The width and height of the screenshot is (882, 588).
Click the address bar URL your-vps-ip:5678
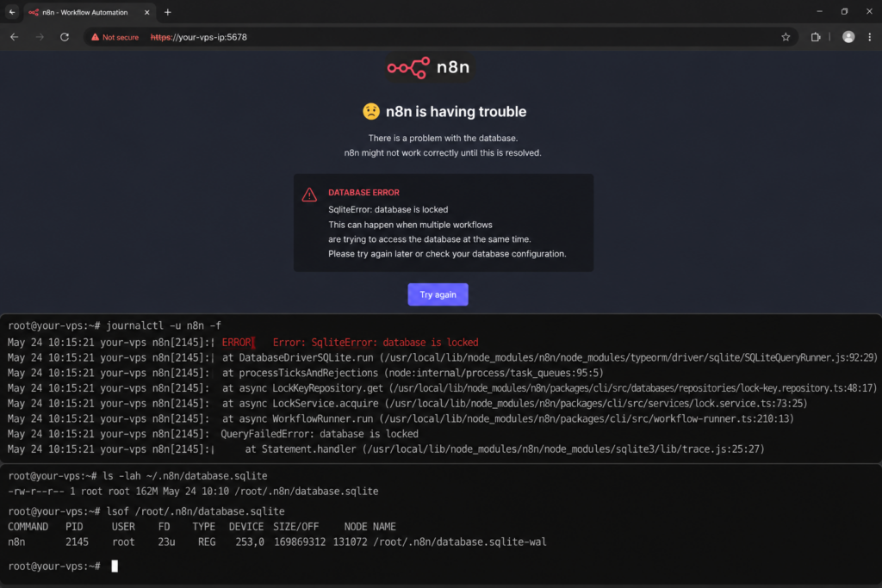[x=199, y=37]
